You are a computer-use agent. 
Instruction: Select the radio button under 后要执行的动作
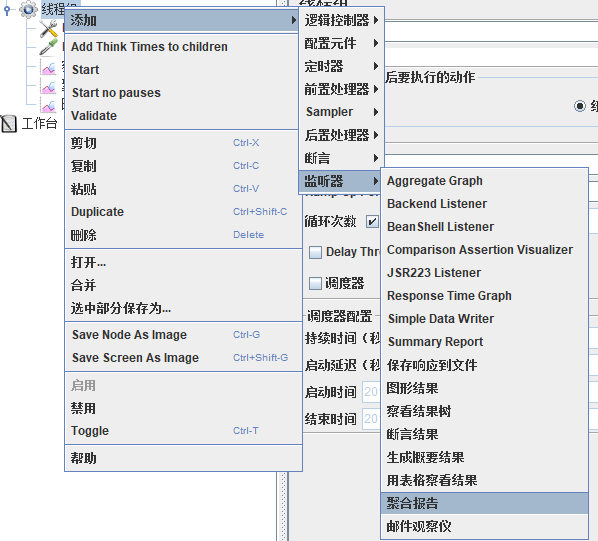coord(579,106)
